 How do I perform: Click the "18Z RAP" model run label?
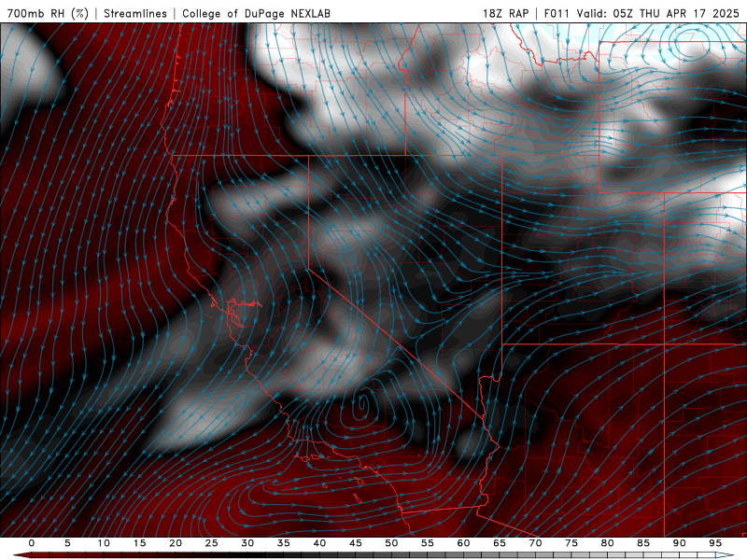505,13
